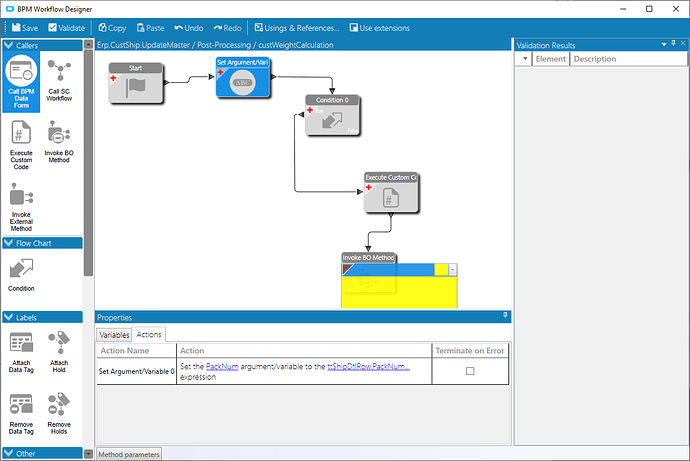Collapse the Flow Chart section
The height and width of the screenshot is (461, 690).
click(x=9, y=243)
